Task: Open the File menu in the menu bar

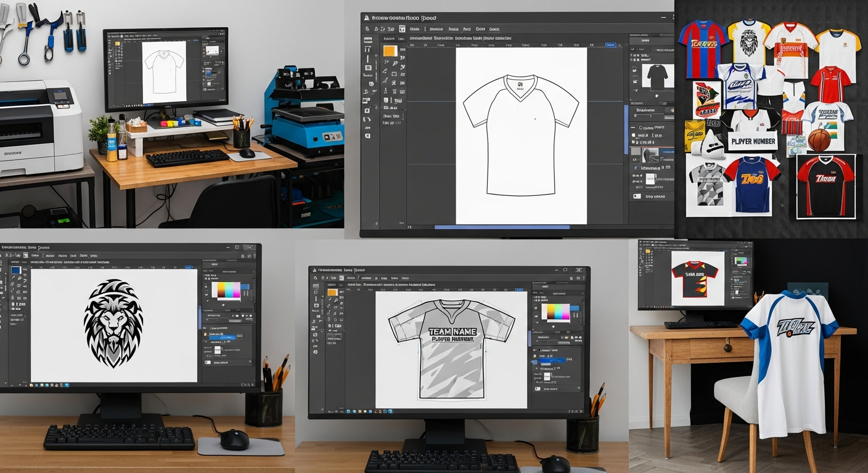Action: coord(414,29)
